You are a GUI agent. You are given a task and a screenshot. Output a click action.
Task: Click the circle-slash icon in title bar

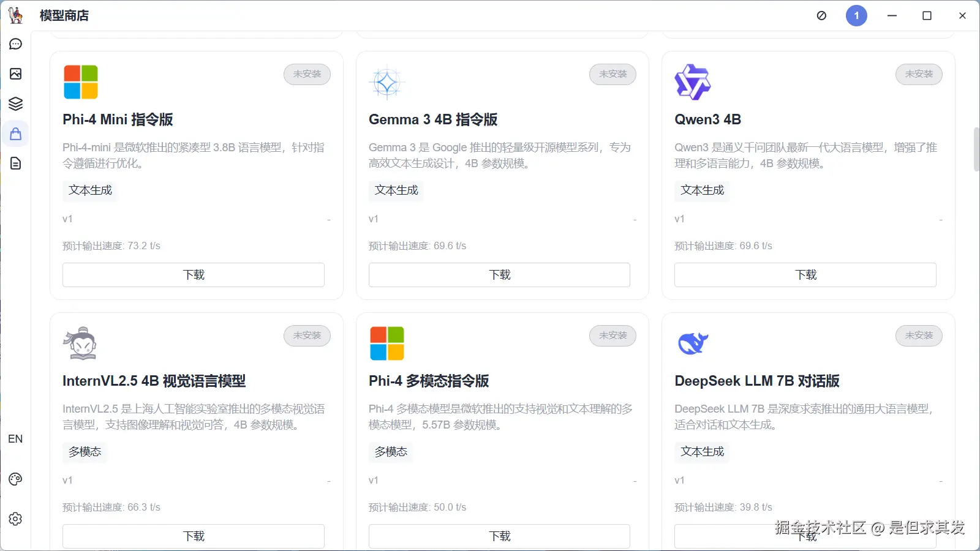pos(821,15)
